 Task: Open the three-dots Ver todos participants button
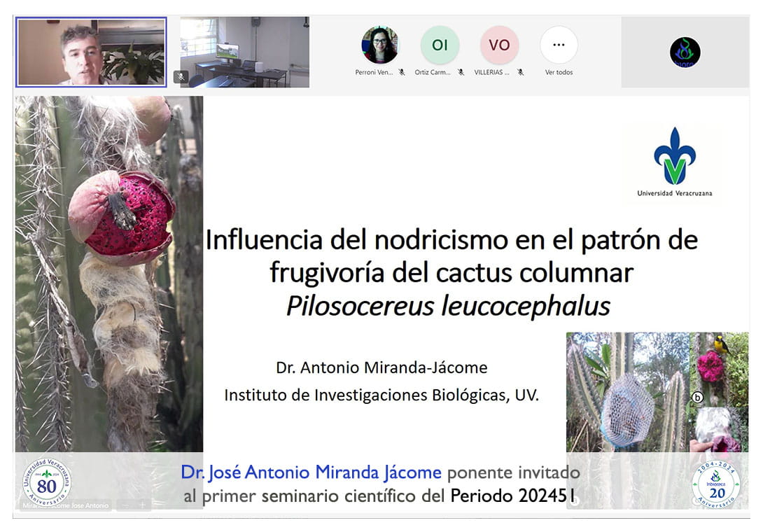559,45
